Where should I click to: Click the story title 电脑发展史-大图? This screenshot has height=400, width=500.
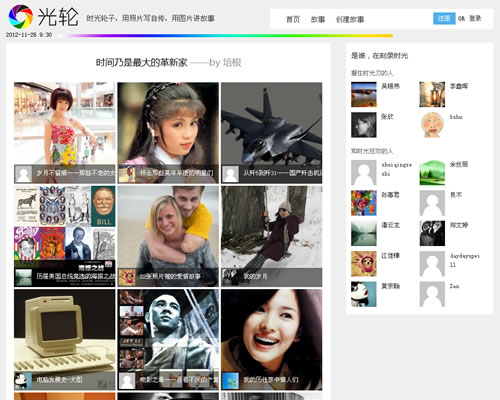[59, 380]
